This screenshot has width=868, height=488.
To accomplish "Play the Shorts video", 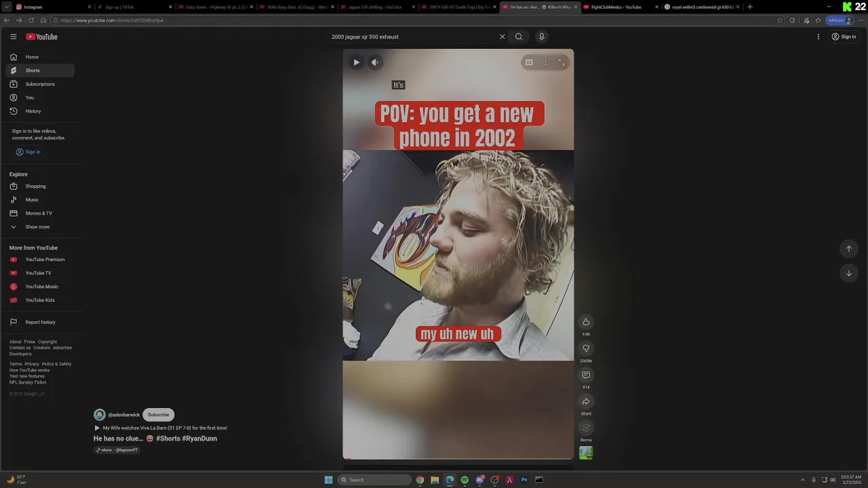I will [357, 62].
